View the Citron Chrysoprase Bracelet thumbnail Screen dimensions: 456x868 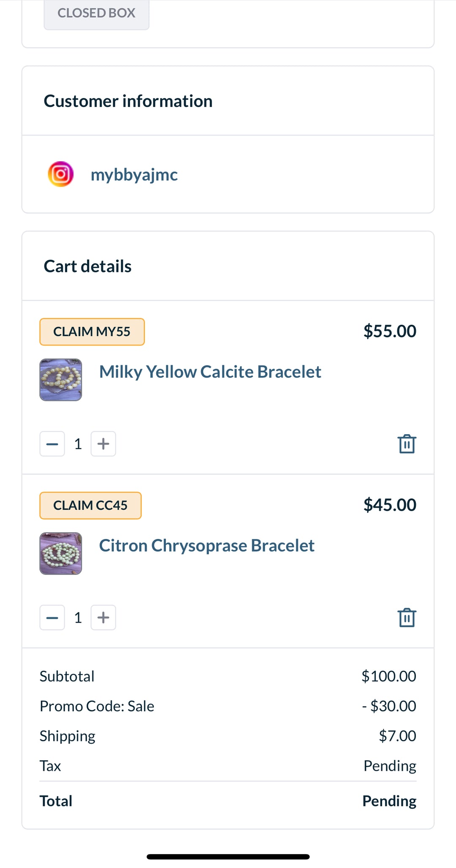[61, 553]
